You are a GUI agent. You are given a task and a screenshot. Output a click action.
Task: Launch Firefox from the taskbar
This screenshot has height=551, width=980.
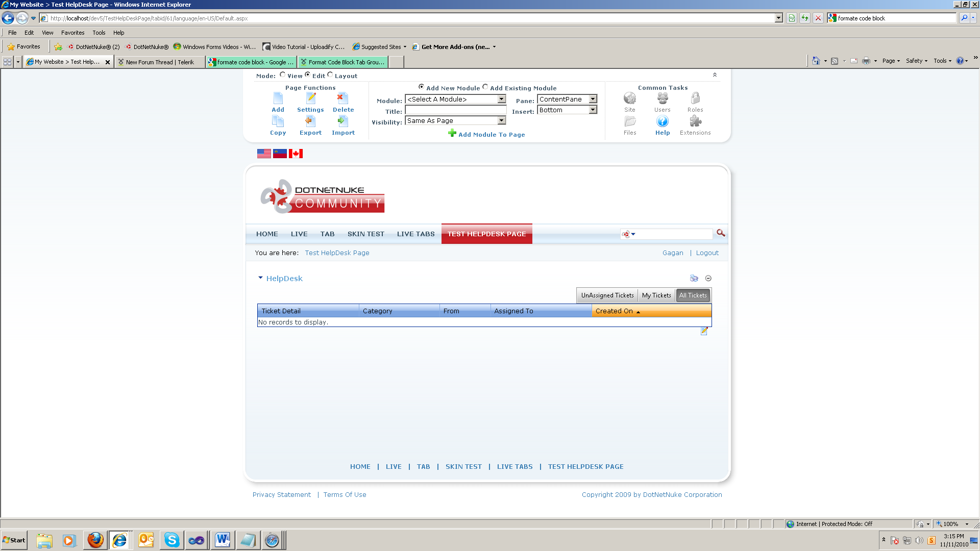95,540
